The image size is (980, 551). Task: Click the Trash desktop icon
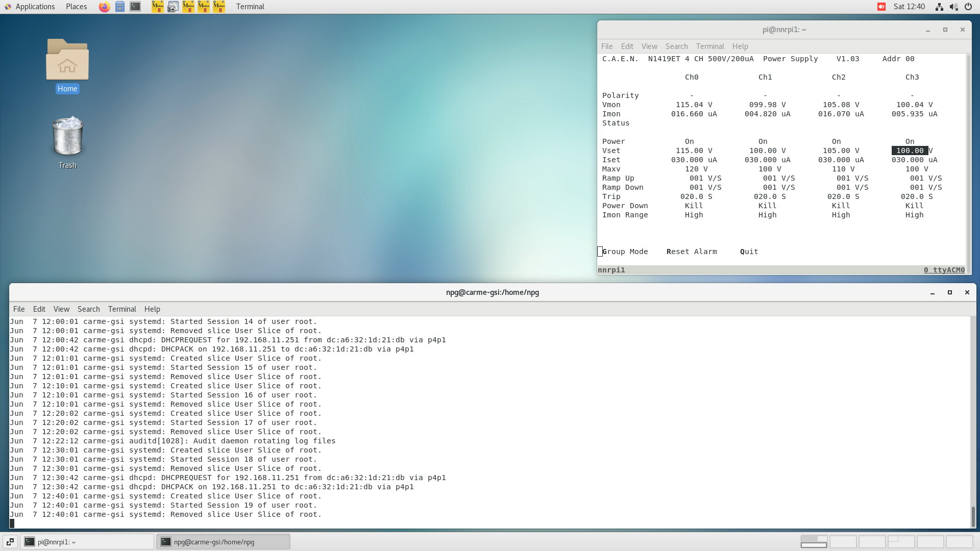67,137
